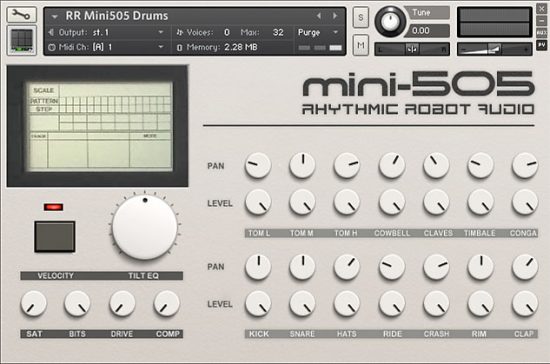The height and width of the screenshot is (364, 550).
Task: Click the AUX button at right edge
Action: [542, 33]
